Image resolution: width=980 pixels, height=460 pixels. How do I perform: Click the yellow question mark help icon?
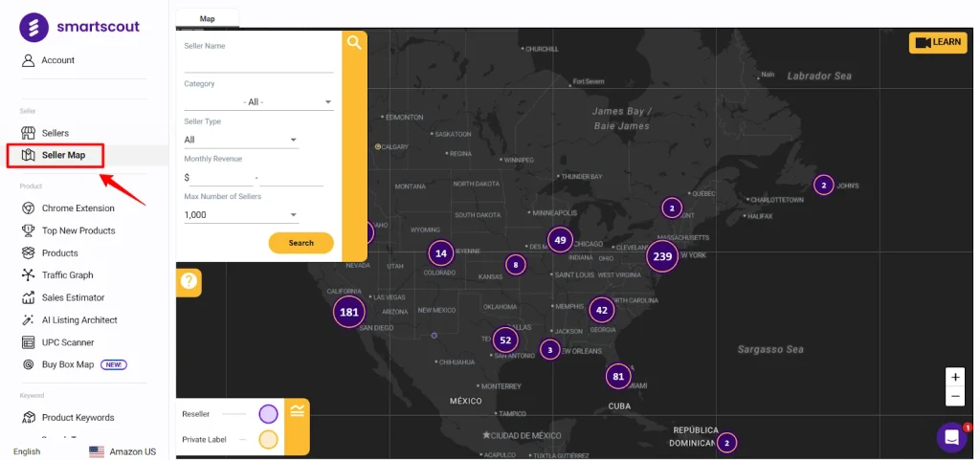[x=189, y=281]
